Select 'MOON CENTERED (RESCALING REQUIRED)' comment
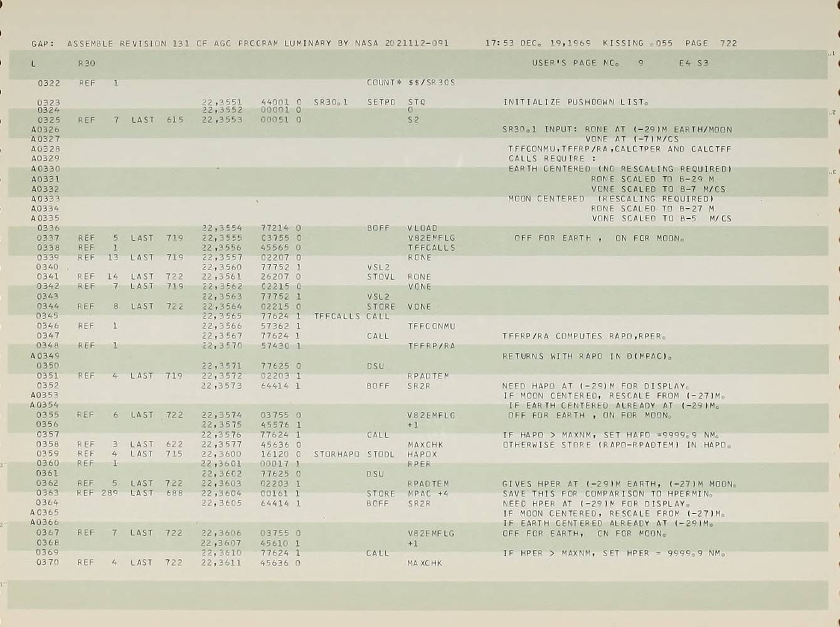The height and width of the screenshot is (627, 840). click(x=611, y=199)
